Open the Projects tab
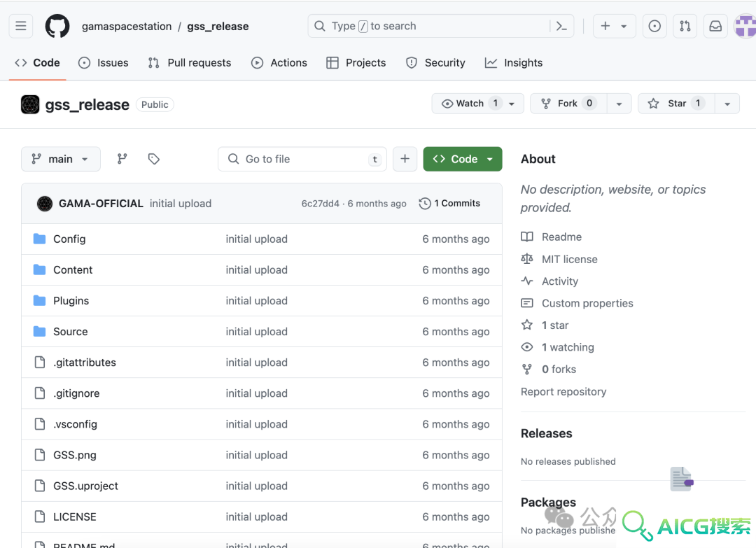The width and height of the screenshot is (756, 548). [x=356, y=63]
